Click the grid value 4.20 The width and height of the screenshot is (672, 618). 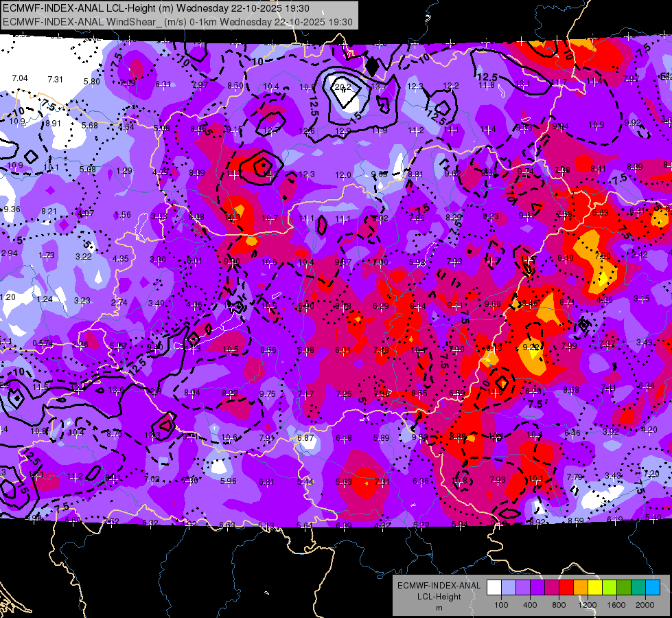(x=649, y=429)
